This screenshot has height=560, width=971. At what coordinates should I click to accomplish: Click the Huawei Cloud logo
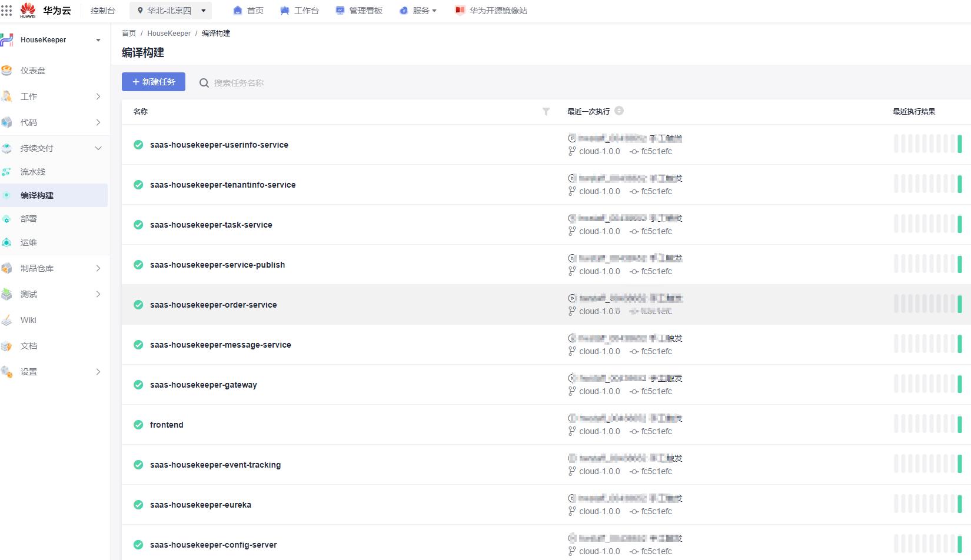[x=45, y=10]
